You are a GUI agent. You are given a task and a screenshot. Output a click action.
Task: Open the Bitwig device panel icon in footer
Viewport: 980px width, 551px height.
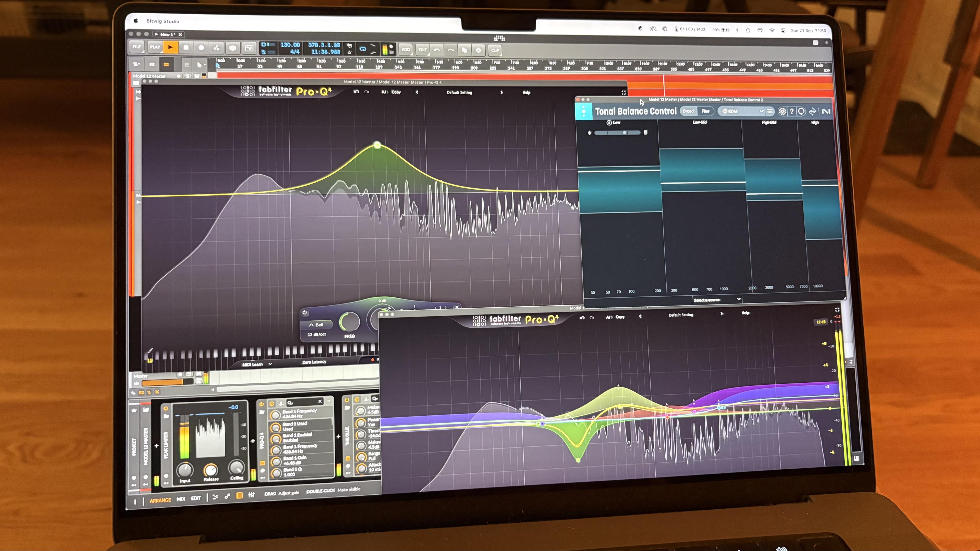pyautogui.click(x=239, y=495)
